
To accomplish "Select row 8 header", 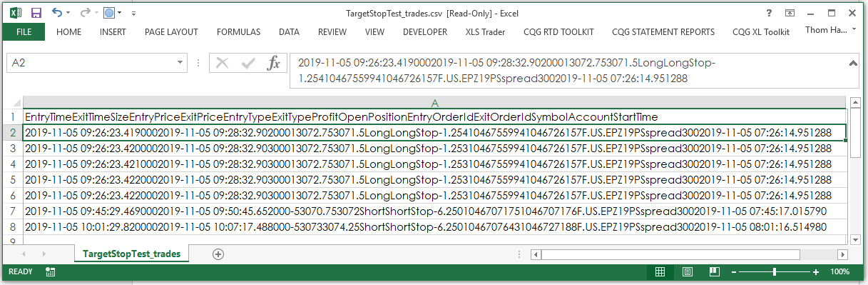I will click(x=12, y=226).
